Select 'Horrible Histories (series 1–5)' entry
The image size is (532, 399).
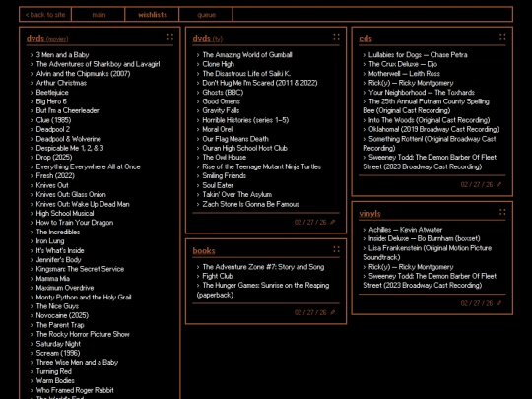pyautogui.click(x=245, y=120)
